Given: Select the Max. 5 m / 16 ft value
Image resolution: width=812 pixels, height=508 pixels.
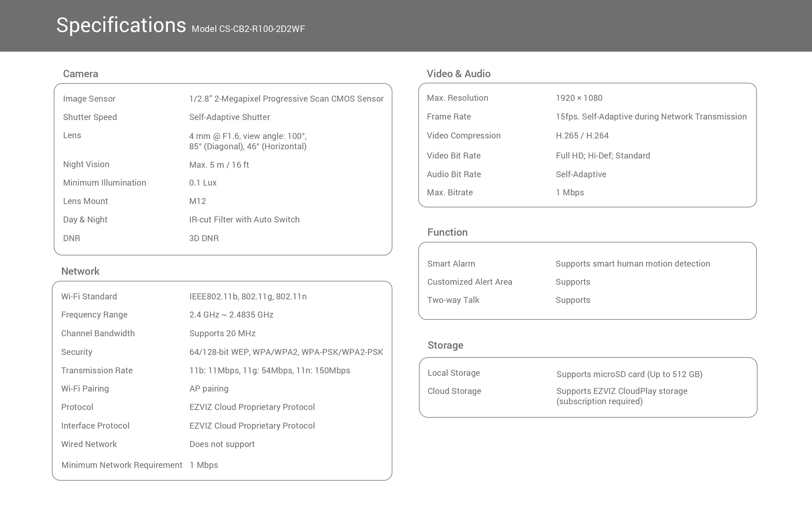Looking at the screenshot, I should (x=219, y=165).
